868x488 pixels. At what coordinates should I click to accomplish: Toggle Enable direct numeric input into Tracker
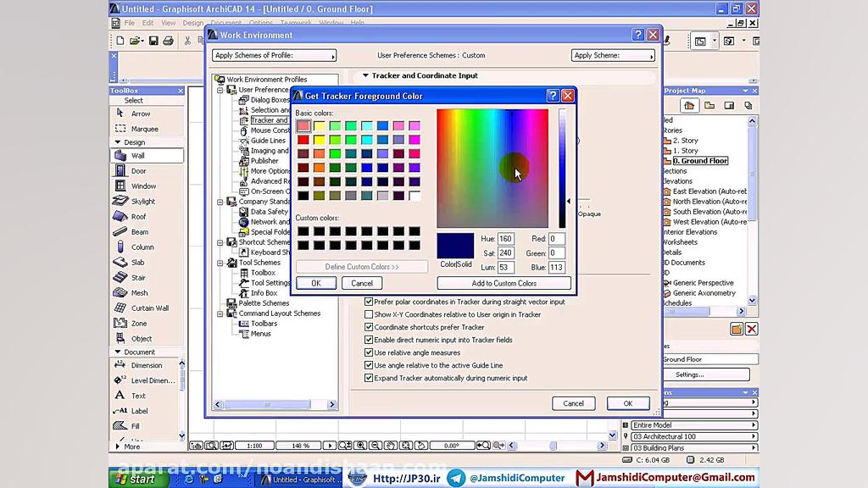[369, 341]
